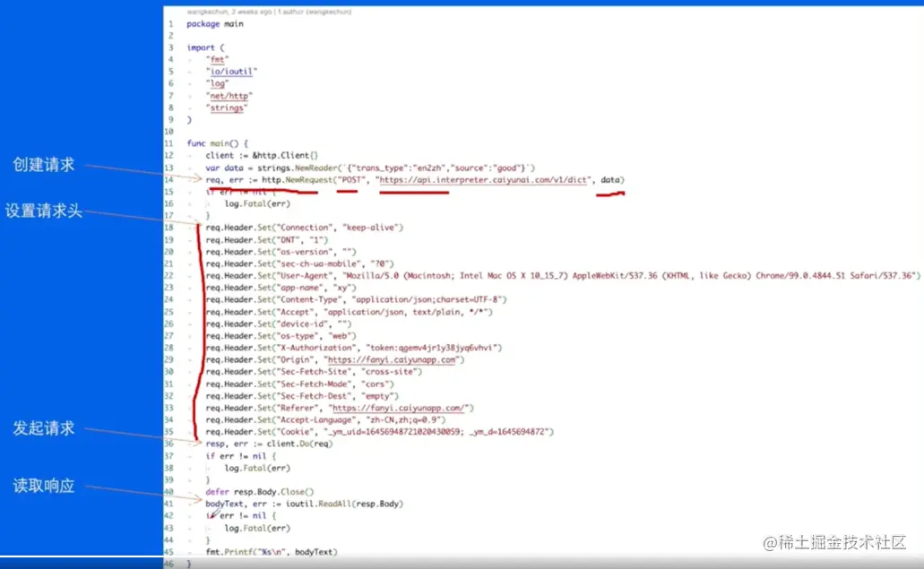Click the "Accept" application/json header line
Screen dimensions: 924x569
349,312
